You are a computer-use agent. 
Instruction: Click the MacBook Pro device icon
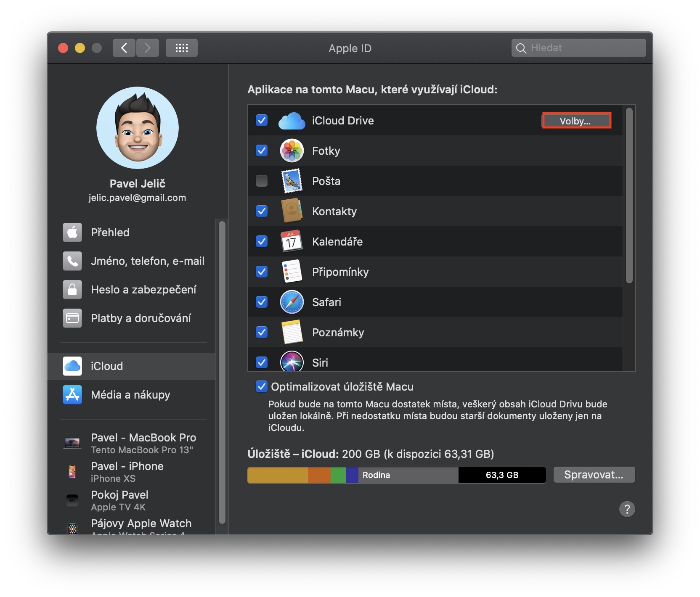tap(72, 443)
